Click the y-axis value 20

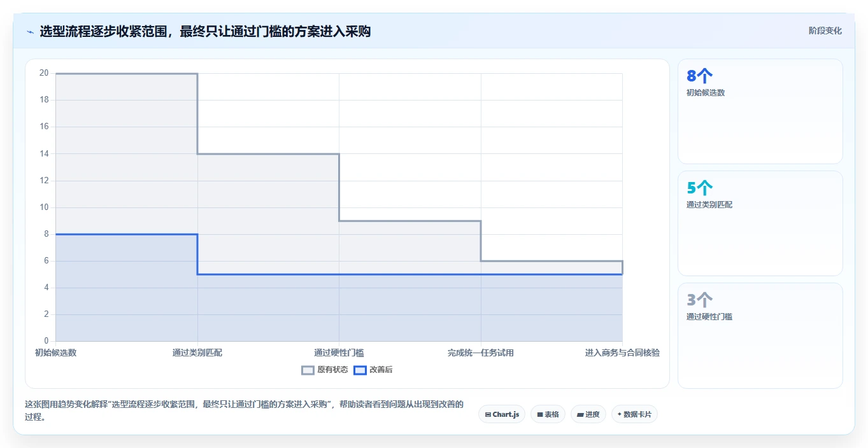click(x=44, y=73)
